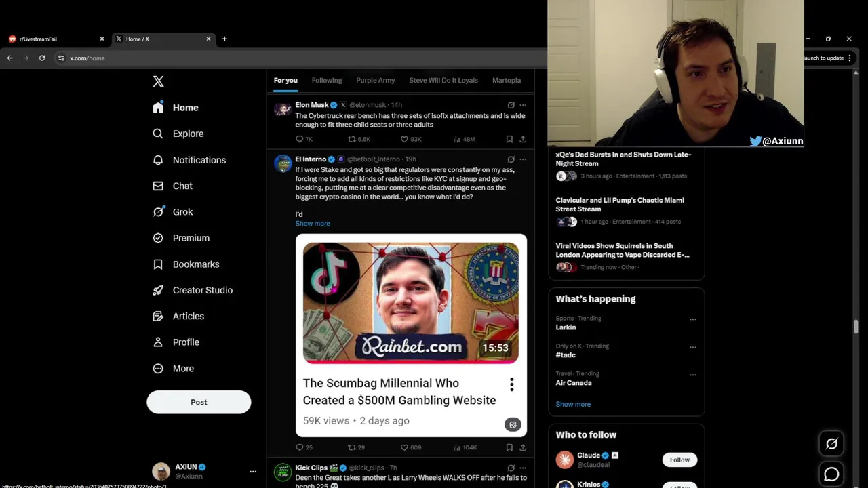Image resolution: width=868 pixels, height=488 pixels.
Task: Reply to El Interno's post
Action: point(304,447)
